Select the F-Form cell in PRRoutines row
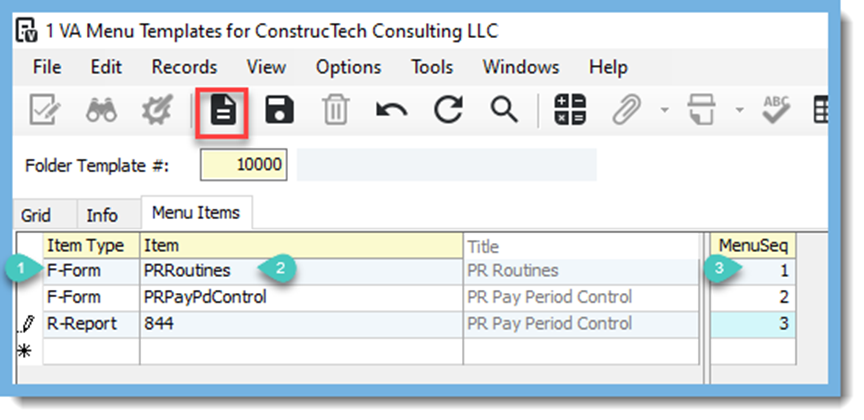This screenshot has width=864, height=420. point(91,271)
